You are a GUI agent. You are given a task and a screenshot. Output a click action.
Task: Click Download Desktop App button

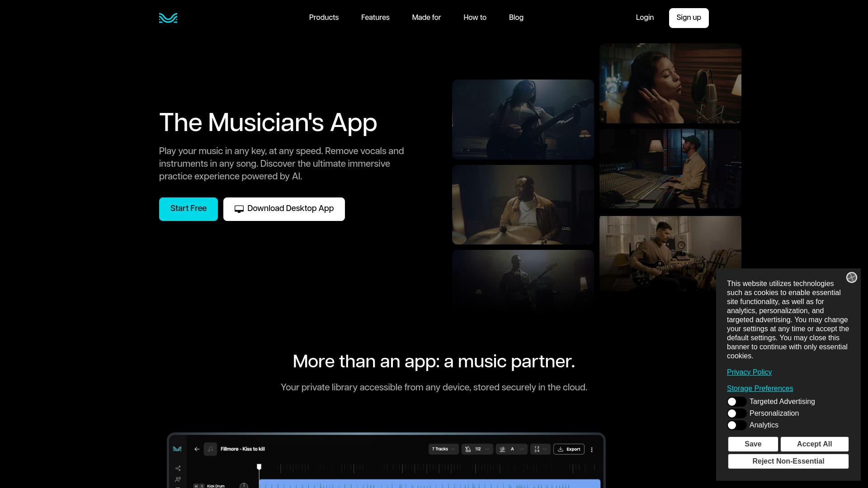tap(284, 209)
